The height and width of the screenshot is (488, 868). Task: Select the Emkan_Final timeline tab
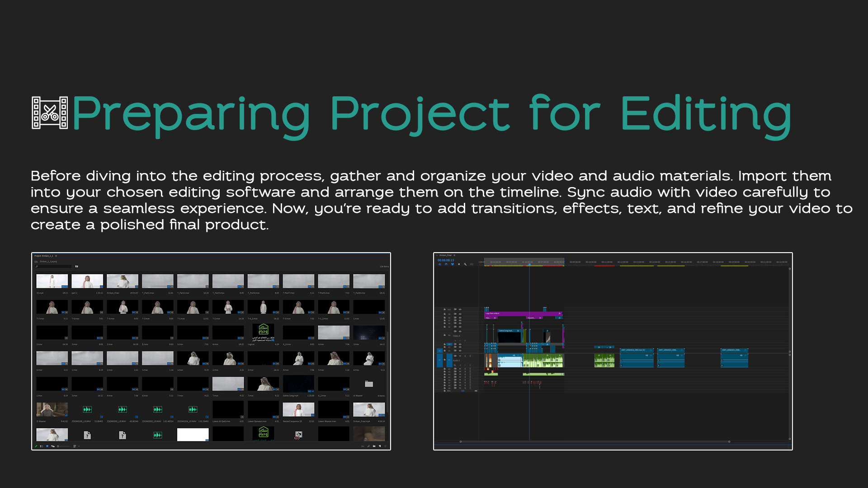pos(445,255)
